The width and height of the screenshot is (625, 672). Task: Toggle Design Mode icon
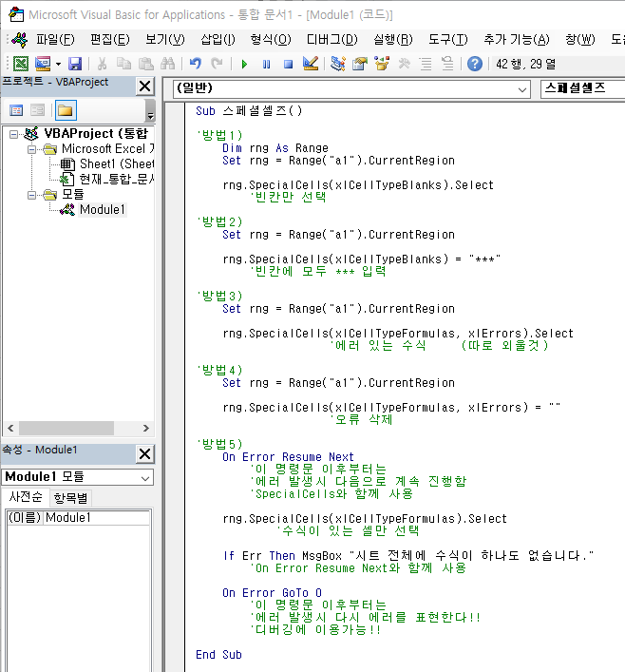point(311,64)
